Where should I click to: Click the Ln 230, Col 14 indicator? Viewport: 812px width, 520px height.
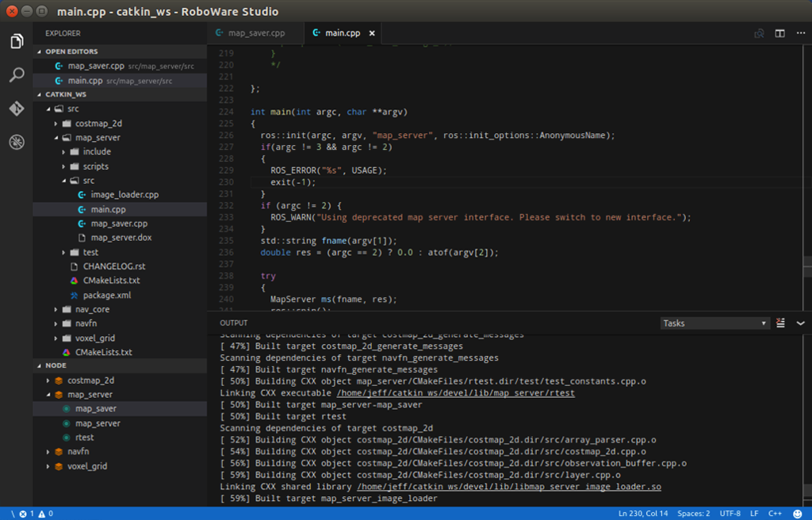pos(643,514)
